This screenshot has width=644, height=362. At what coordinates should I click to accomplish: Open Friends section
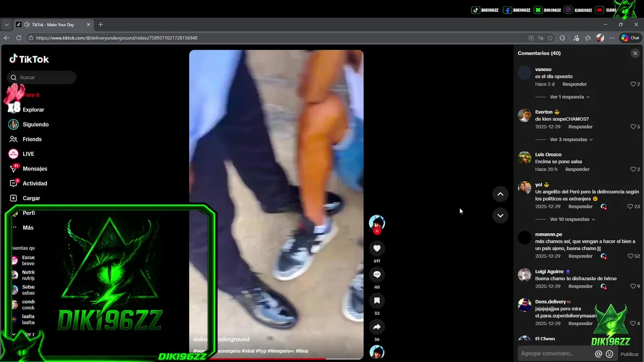(25, 139)
